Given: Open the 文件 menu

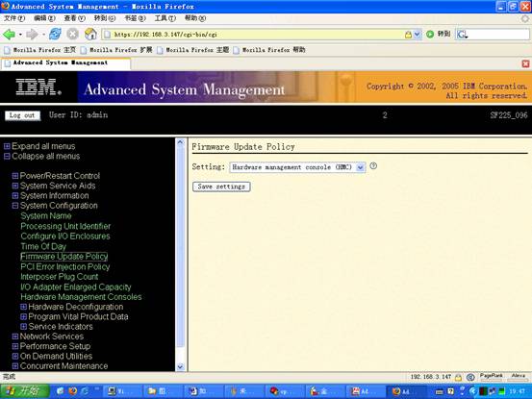Looking at the screenshot, I should [14, 18].
